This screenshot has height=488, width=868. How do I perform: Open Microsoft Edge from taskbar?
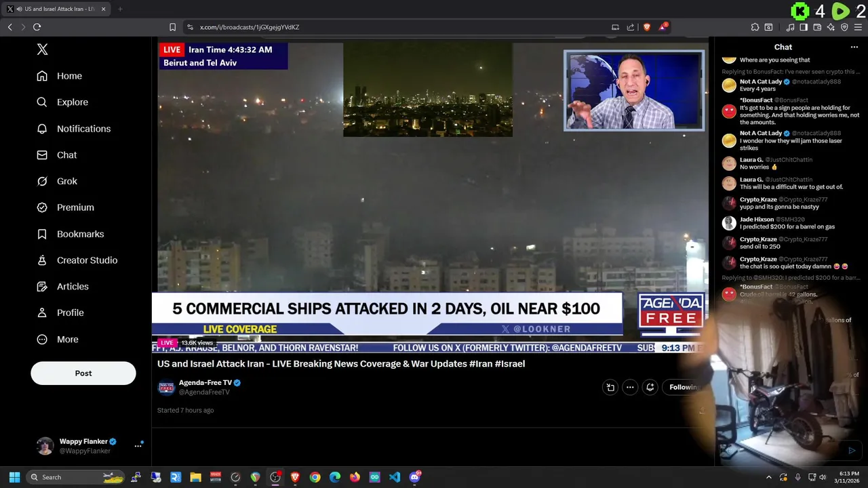click(x=335, y=477)
